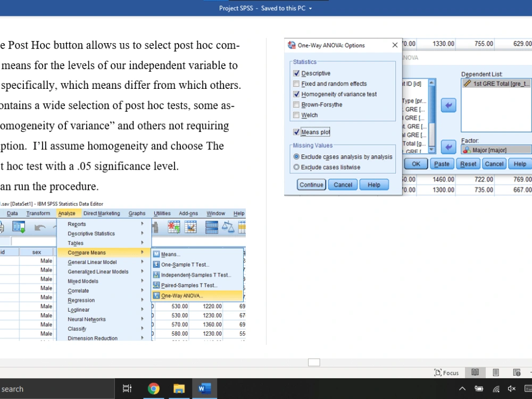Click the battery status tray icon
This screenshot has width=532, height=399.
click(479, 389)
